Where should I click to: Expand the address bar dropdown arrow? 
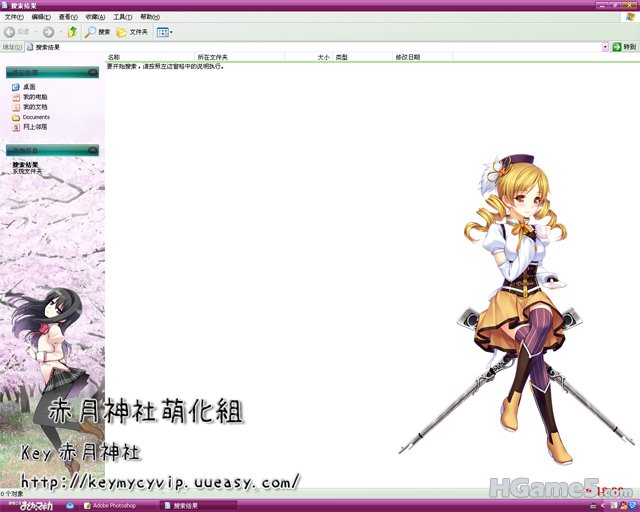click(605, 47)
